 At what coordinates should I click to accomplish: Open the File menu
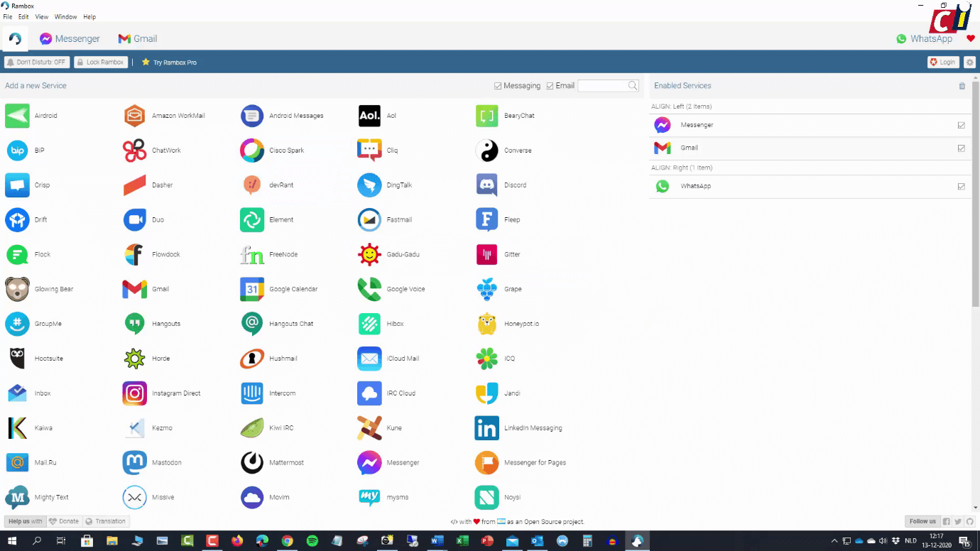[x=7, y=16]
